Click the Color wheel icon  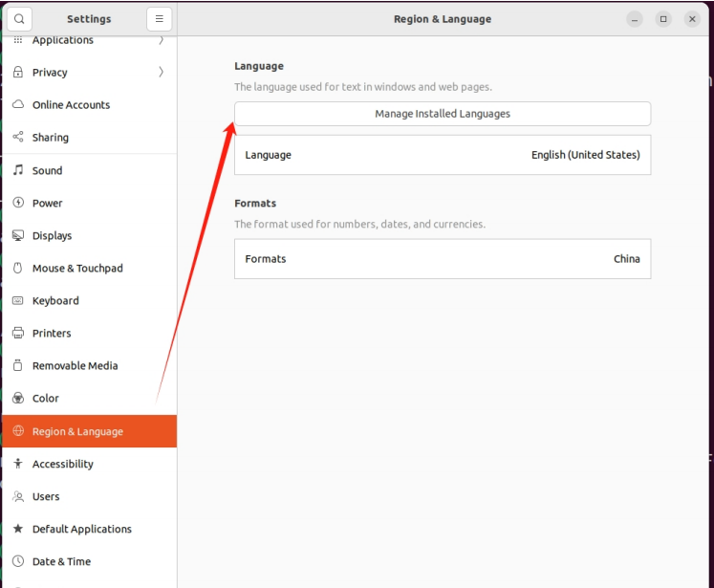(18, 398)
